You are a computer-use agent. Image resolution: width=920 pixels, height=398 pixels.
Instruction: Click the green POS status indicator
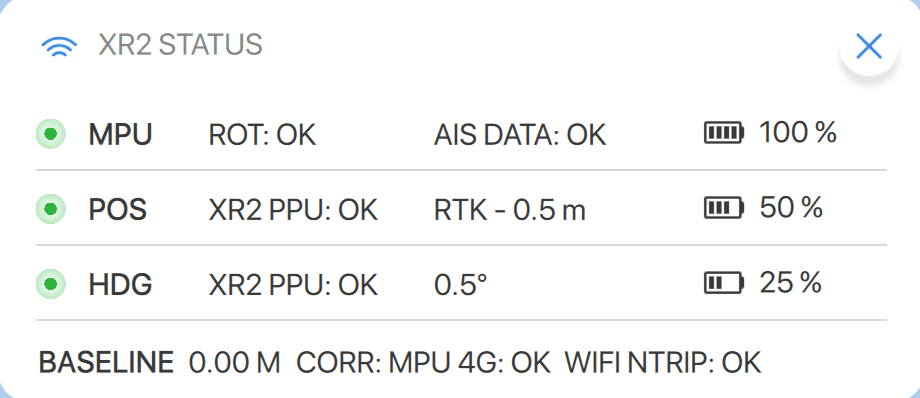point(50,209)
